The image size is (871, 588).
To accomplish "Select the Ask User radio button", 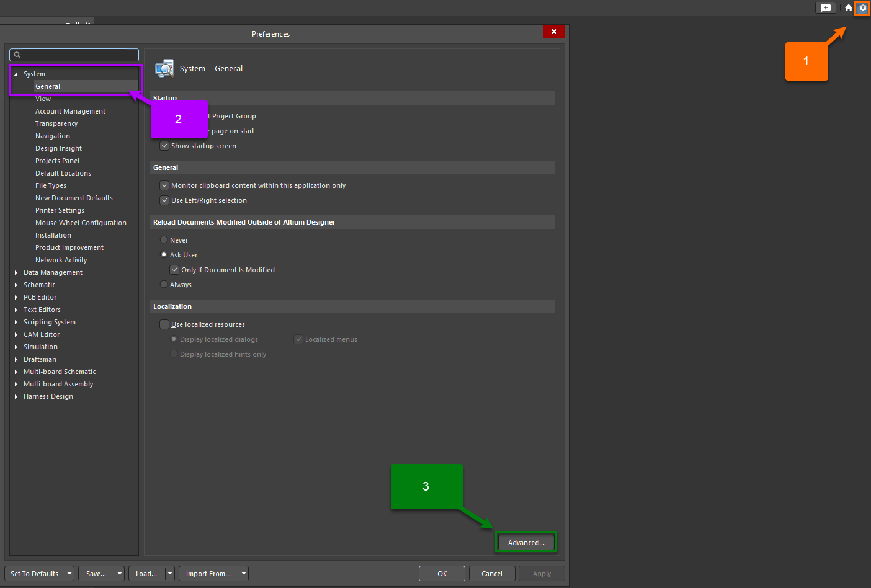I will (x=164, y=255).
